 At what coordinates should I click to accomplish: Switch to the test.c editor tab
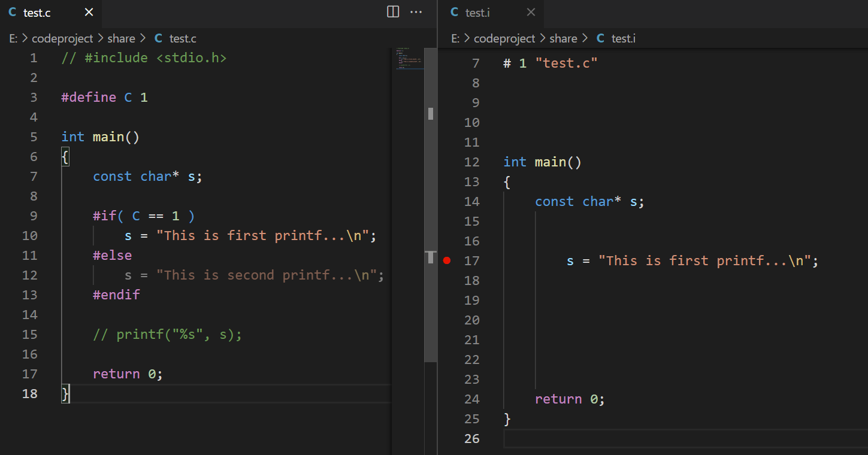50,13
